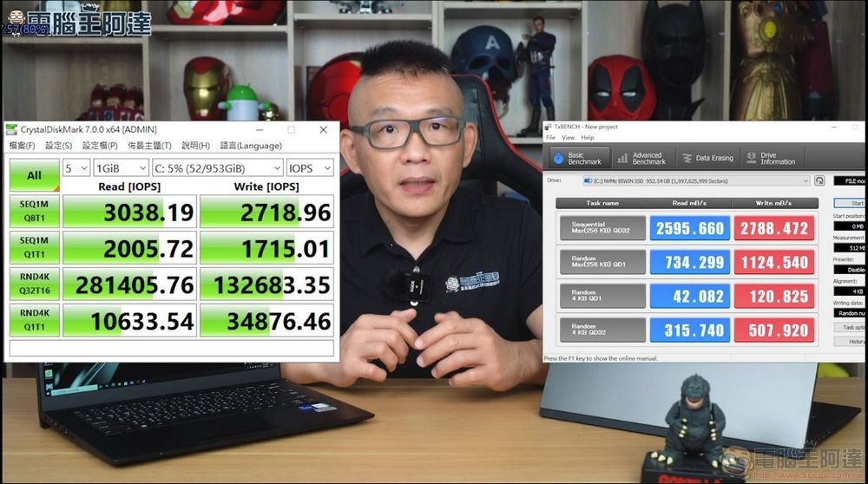Click the CrystalDiskMark title bar icon

[x=12, y=129]
